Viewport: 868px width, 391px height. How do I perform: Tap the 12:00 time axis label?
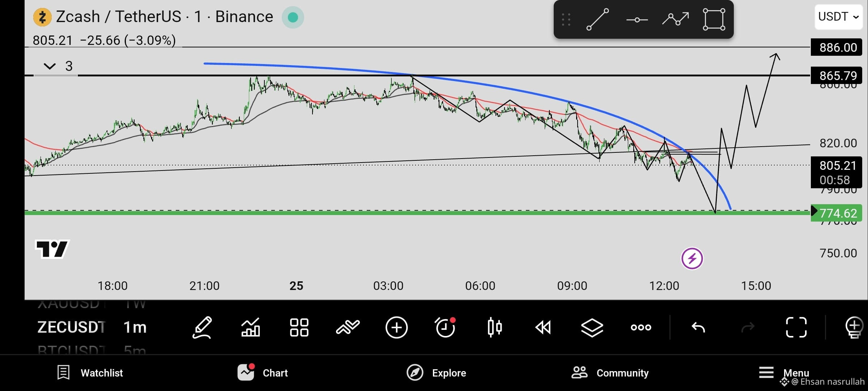point(664,286)
